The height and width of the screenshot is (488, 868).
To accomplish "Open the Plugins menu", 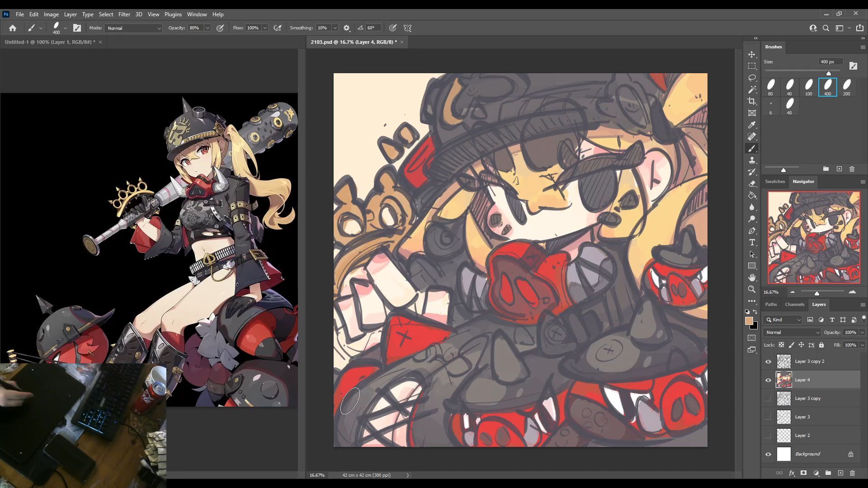I will 173,14.
